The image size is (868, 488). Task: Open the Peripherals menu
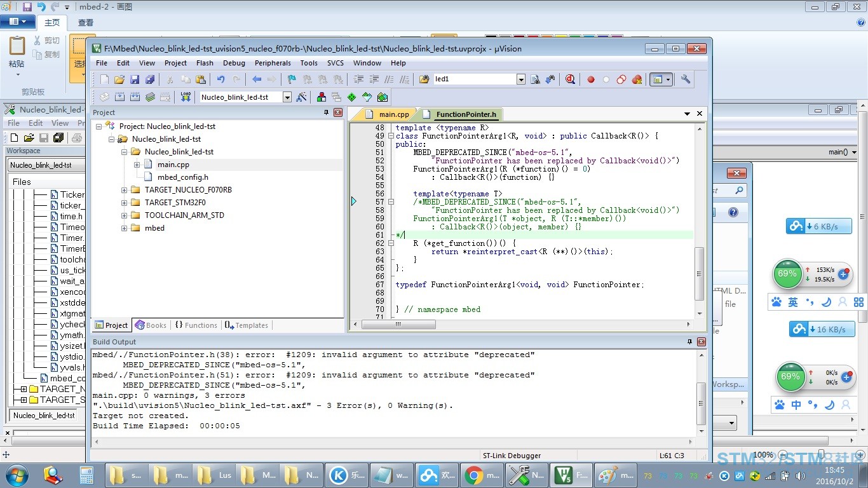(x=273, y=63)
